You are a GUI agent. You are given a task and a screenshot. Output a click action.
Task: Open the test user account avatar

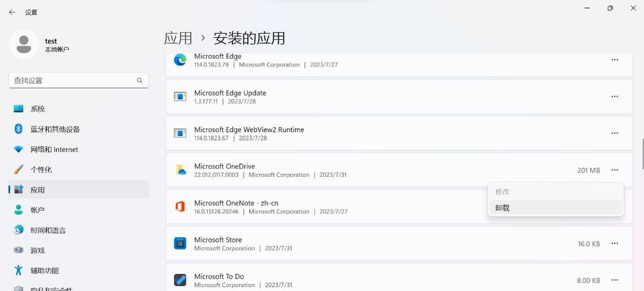coord(24,44)
